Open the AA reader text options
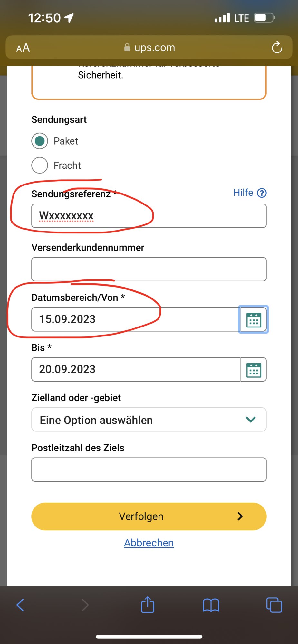298x644 pixels. click(23, 48)
